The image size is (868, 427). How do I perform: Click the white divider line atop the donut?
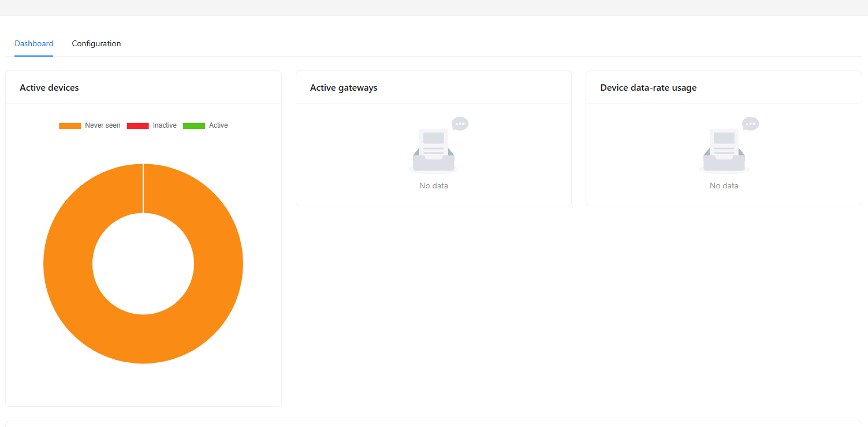143,188
